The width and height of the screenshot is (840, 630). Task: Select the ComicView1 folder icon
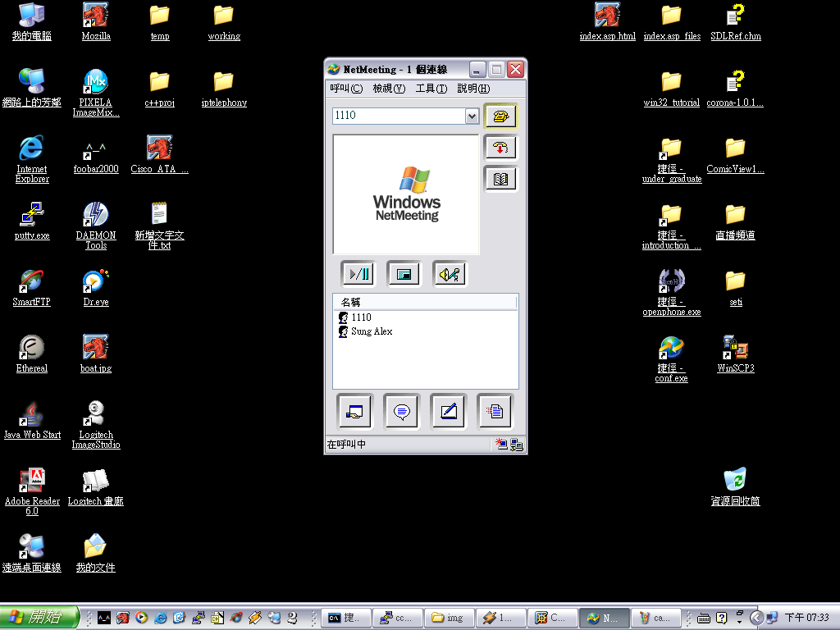(x=736, y=155)
